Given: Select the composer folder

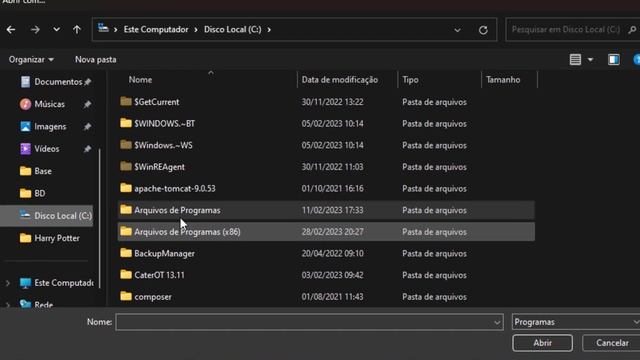Looking at the screenshot, I should 326,296.
